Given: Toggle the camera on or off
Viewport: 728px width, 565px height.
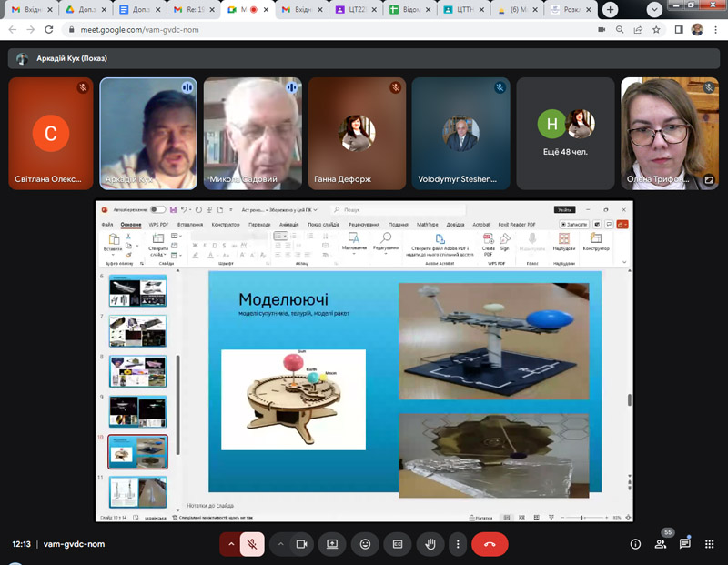Looking at the screenshot, I should tap(302, 544).
